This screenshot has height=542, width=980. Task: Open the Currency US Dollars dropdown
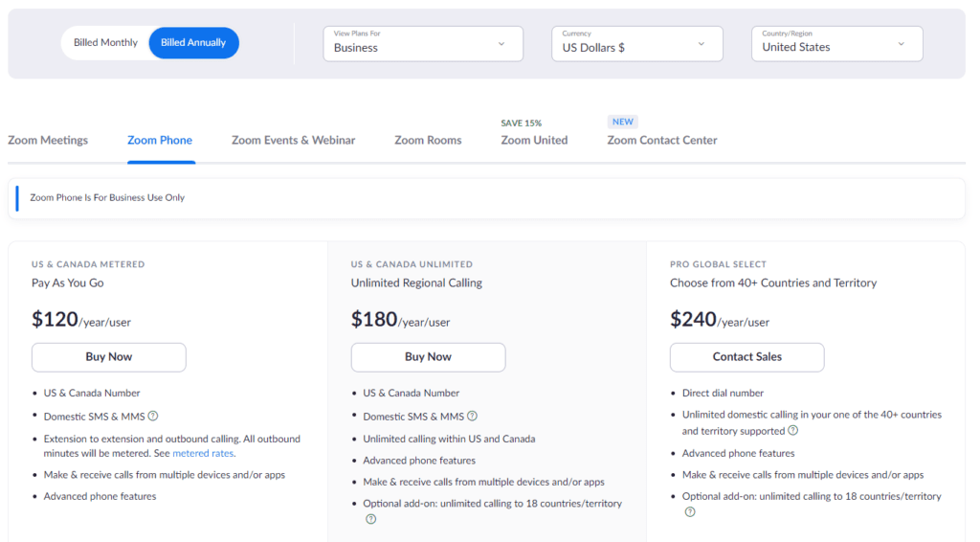tap(636, 44)
